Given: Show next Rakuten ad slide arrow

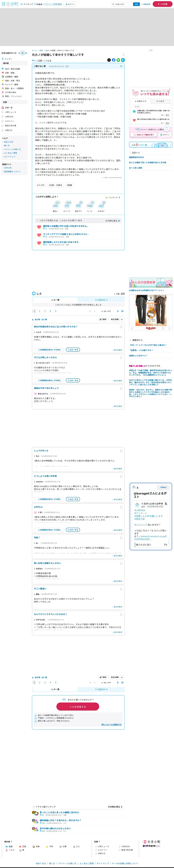Looking at the screenshot, I should [x=169, y=328].
